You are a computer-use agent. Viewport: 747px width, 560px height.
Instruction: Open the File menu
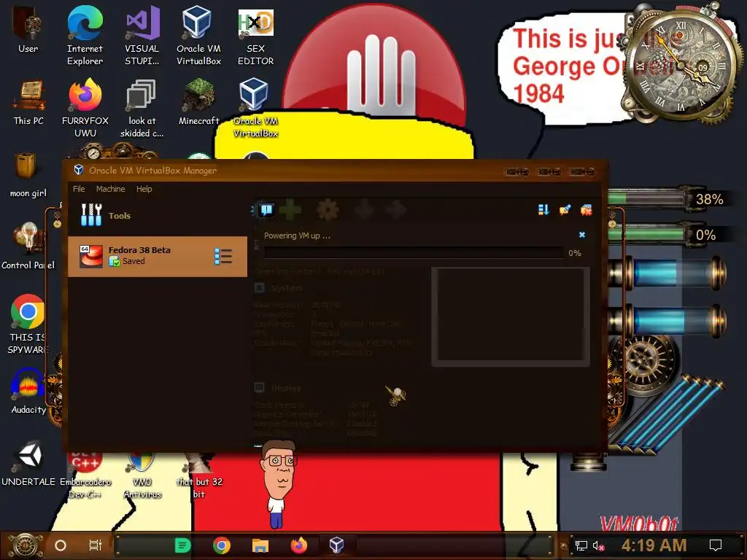(79, 189)
